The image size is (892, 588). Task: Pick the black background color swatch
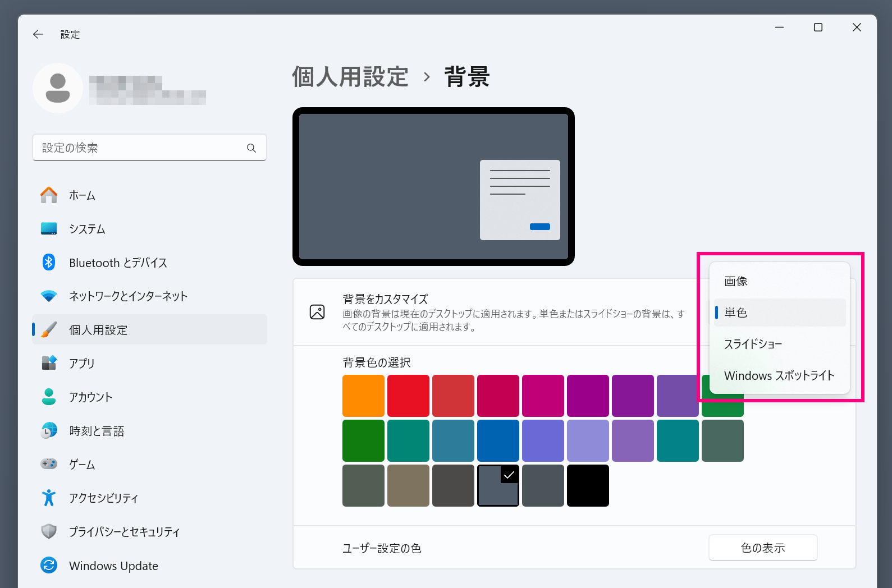click(588, 485)
